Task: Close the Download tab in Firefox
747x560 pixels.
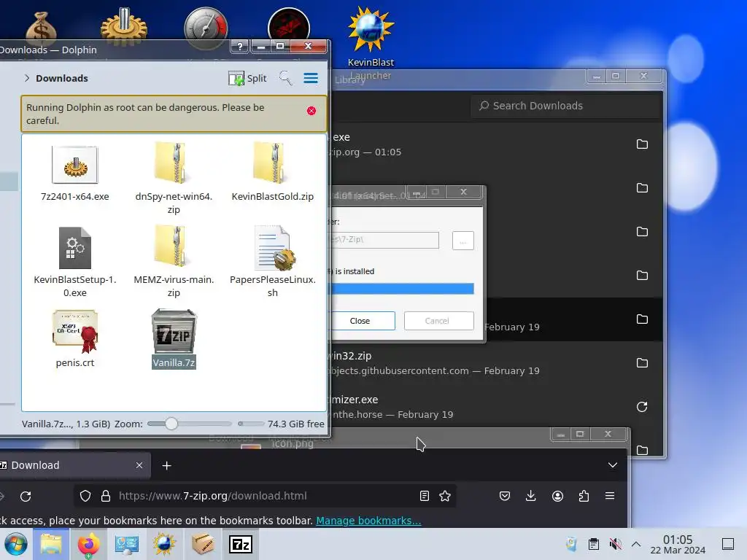Action: (139, 465)
